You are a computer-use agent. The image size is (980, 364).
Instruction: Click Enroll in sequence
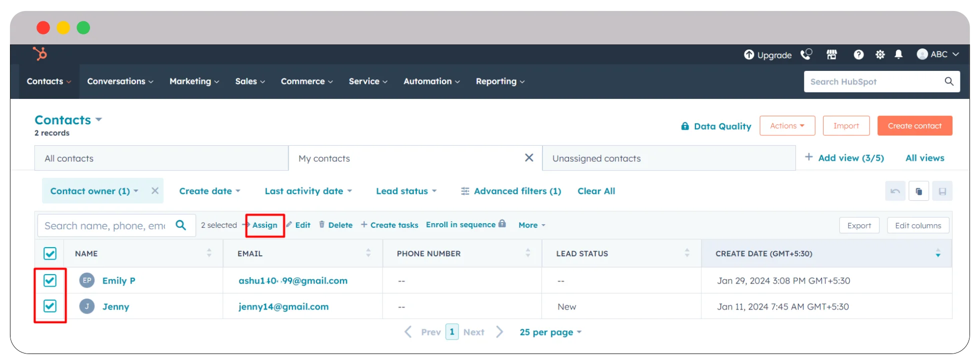[465, 225]
